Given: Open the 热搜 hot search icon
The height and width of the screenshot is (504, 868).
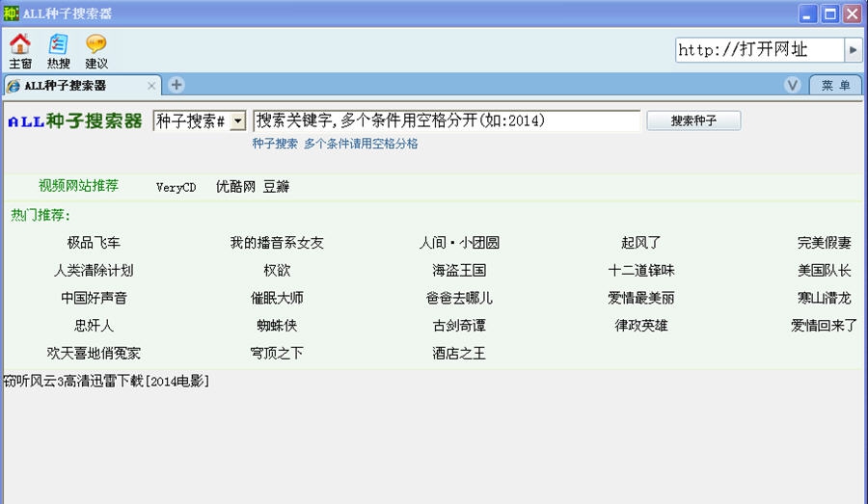Looking at the screenshot, I should (58, 51).
